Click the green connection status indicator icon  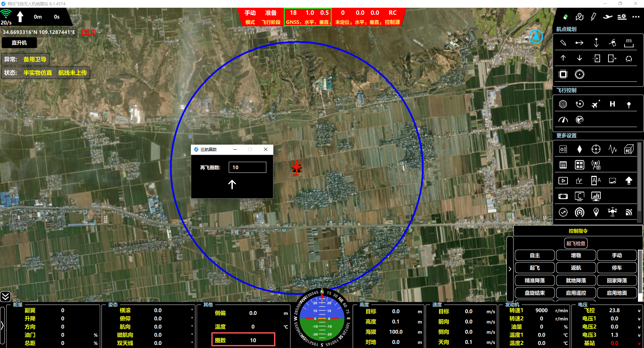coord(566,17)
